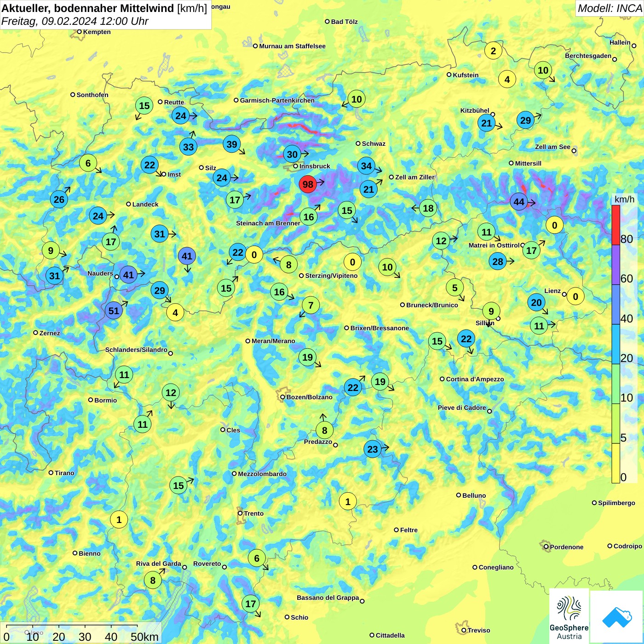Click the map title 'Aktueller, bodennaher Mittelwind'
Screen dimensions: 644x644
tap(88, 8)
